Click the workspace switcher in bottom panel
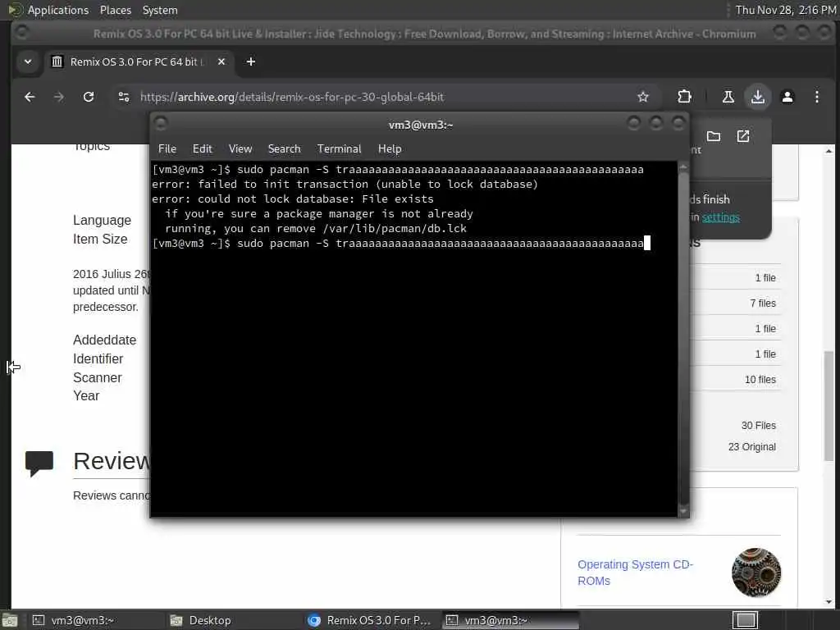The width and height of the screenshot is (840, 630). click(745, 620)
